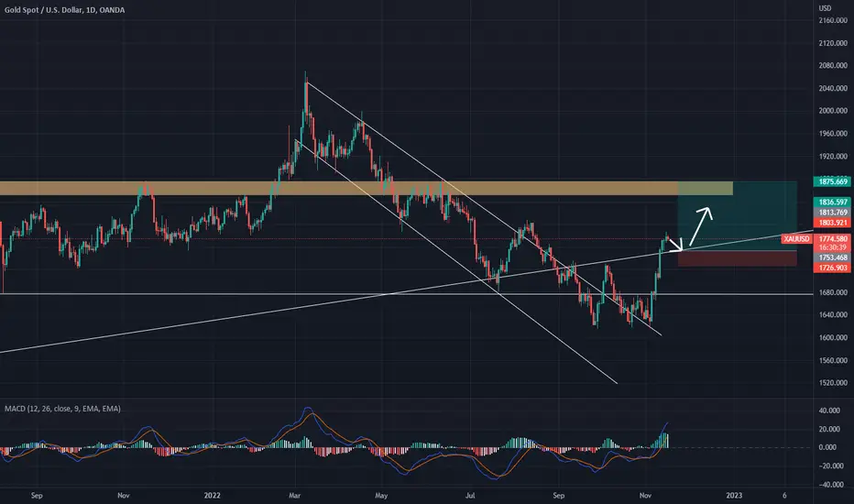Click the 1960.000 price axis label

(833, 134)
